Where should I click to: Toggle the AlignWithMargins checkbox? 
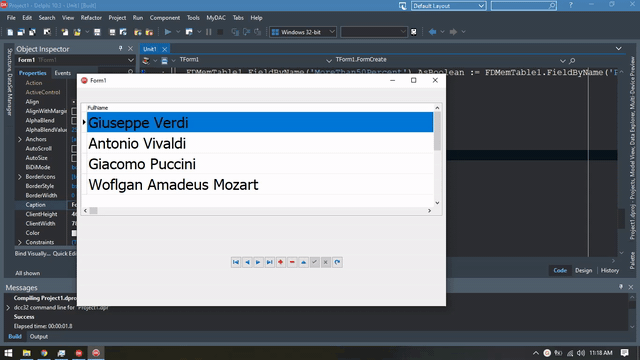pos(74,111)
